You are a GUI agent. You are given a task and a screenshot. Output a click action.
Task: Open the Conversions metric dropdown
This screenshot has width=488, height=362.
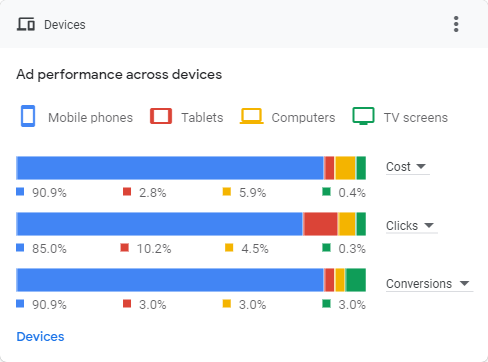coord(429,284)
